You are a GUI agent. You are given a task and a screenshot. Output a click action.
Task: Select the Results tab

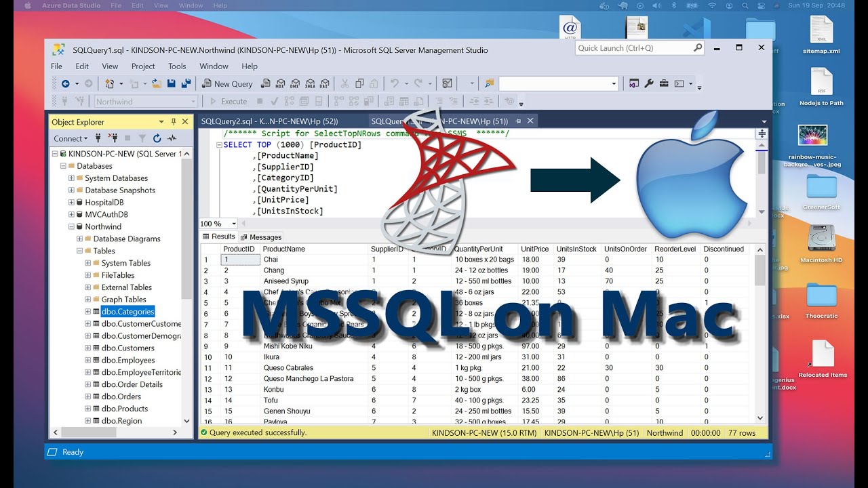click(219, 237)
